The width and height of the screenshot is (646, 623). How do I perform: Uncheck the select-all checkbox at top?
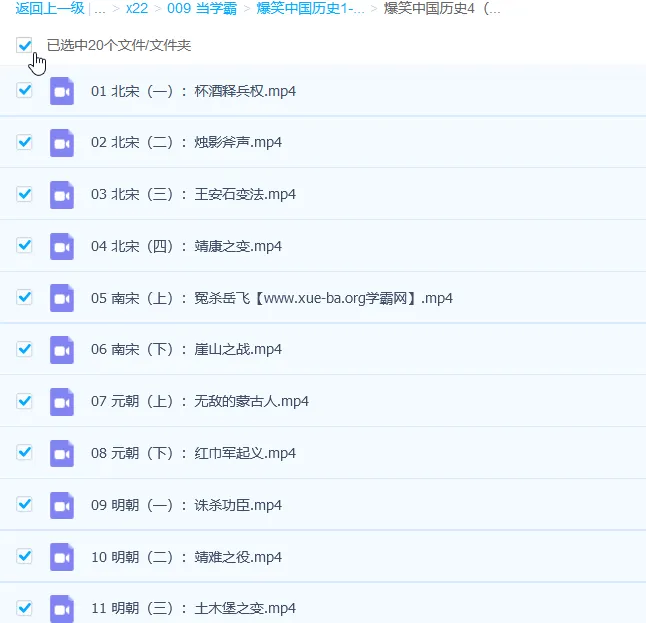click(24, 45)
